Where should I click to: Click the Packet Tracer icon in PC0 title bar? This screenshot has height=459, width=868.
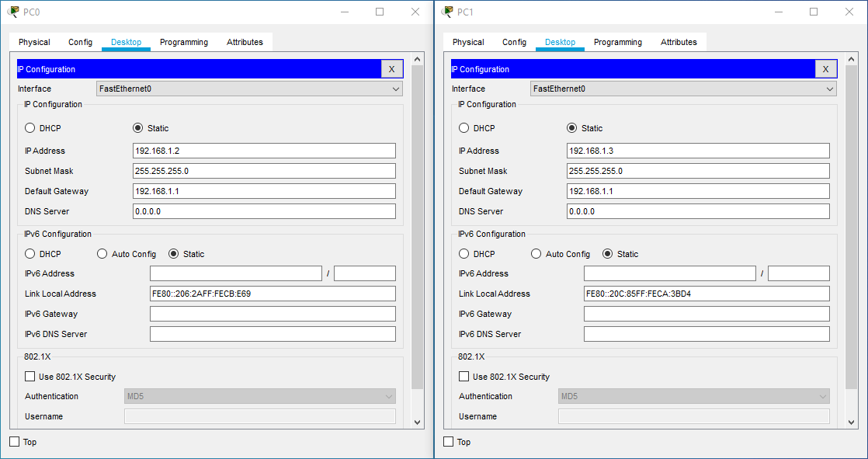point(13,12)
